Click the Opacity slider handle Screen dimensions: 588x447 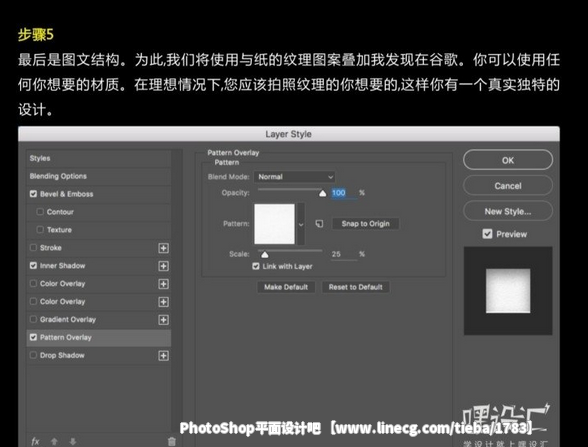322,194
